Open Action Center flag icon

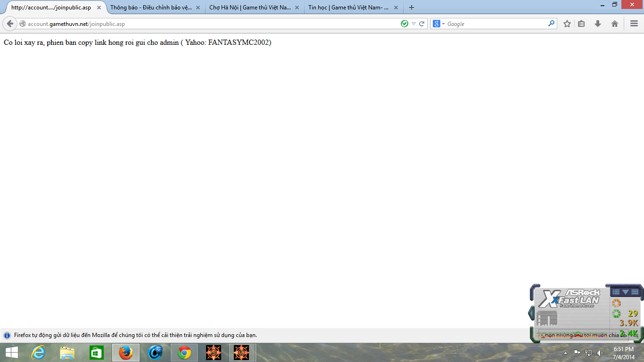point(577,353)
